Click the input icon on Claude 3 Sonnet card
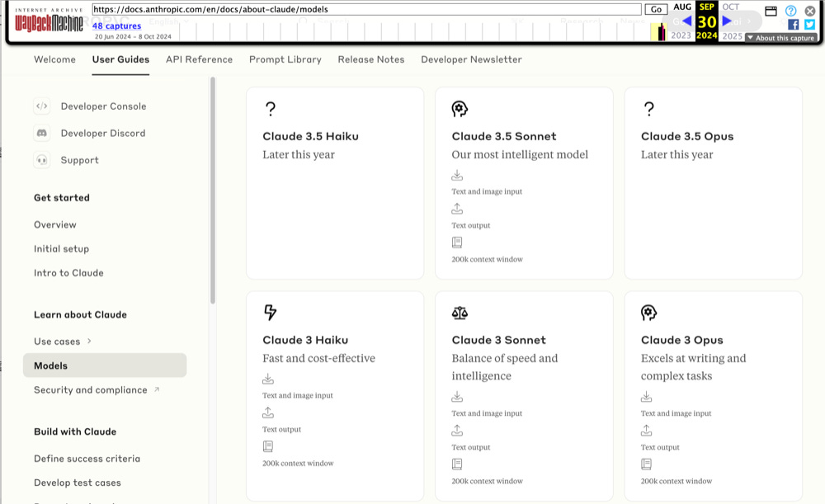This screenshot has width=825, height=504. 457,396
